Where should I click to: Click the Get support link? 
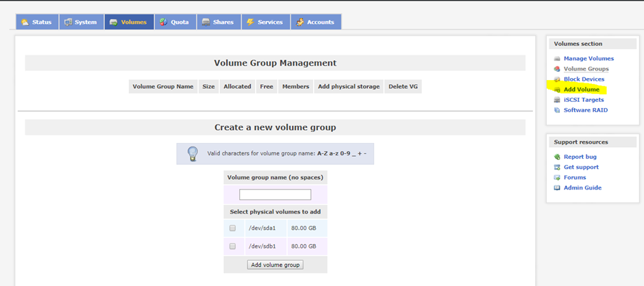click(x=581, y=167)
